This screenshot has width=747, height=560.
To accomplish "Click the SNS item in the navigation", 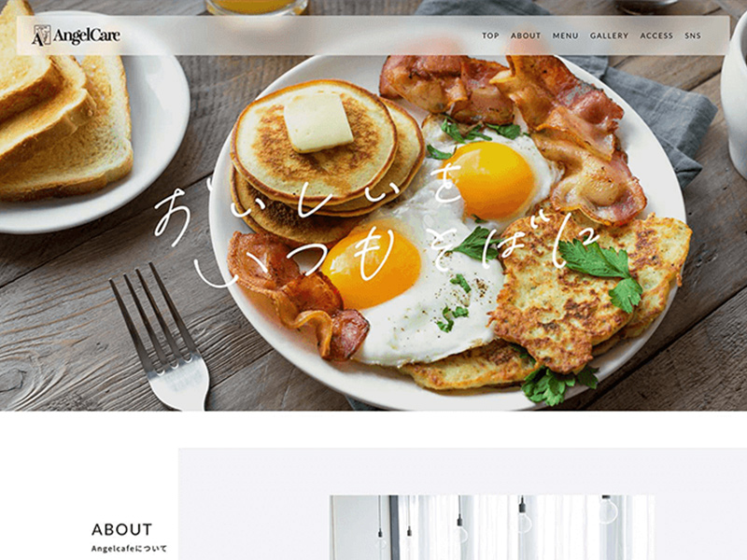I will click(x=693, y=35).
